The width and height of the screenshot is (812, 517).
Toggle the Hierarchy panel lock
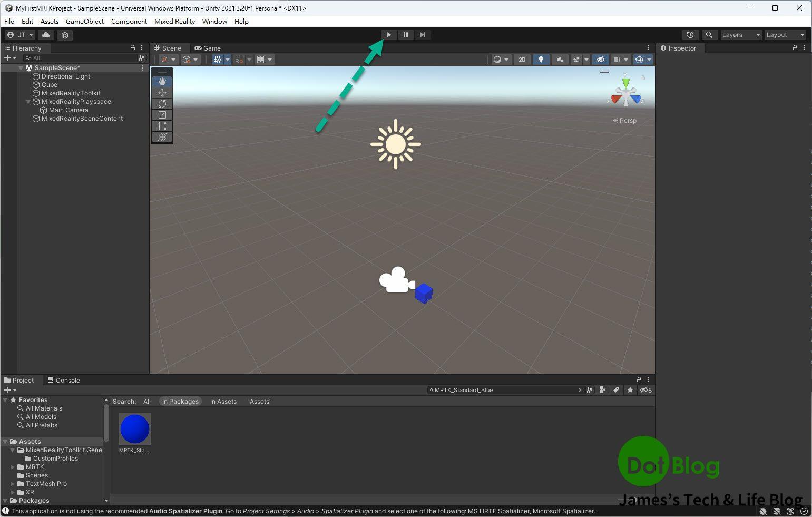point(132,47)
